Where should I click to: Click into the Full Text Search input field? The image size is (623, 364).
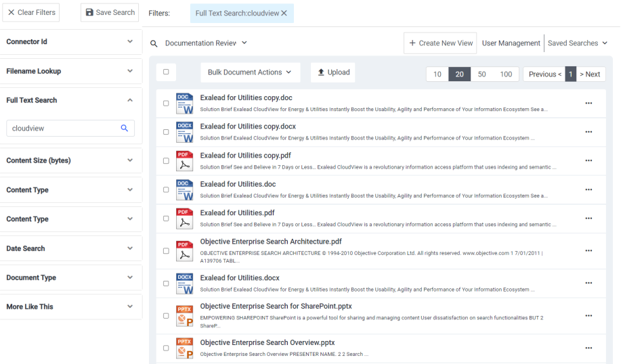(64, 129)
